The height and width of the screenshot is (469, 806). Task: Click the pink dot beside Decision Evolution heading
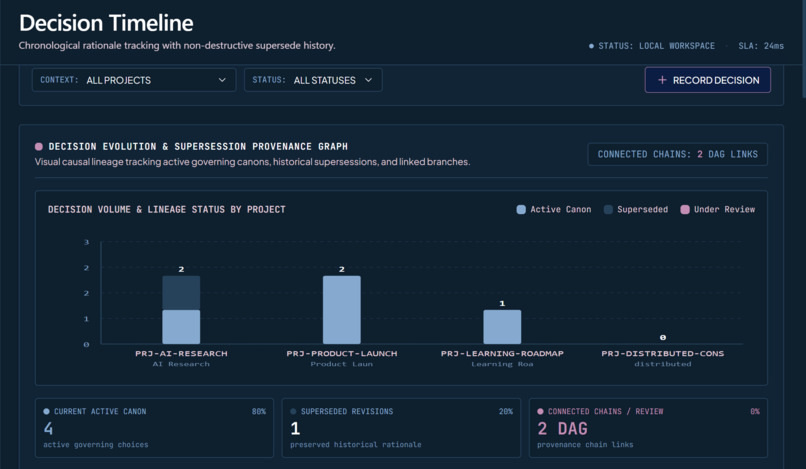39,147
